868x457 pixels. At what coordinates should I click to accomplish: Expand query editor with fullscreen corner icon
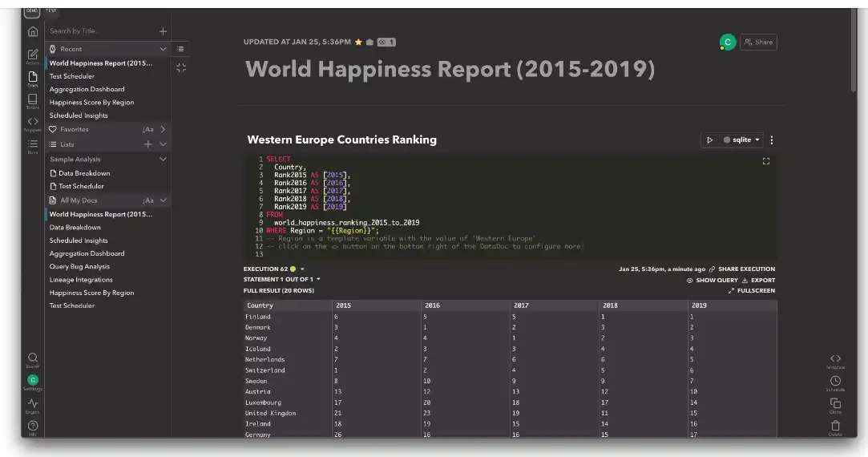point(766,161)
